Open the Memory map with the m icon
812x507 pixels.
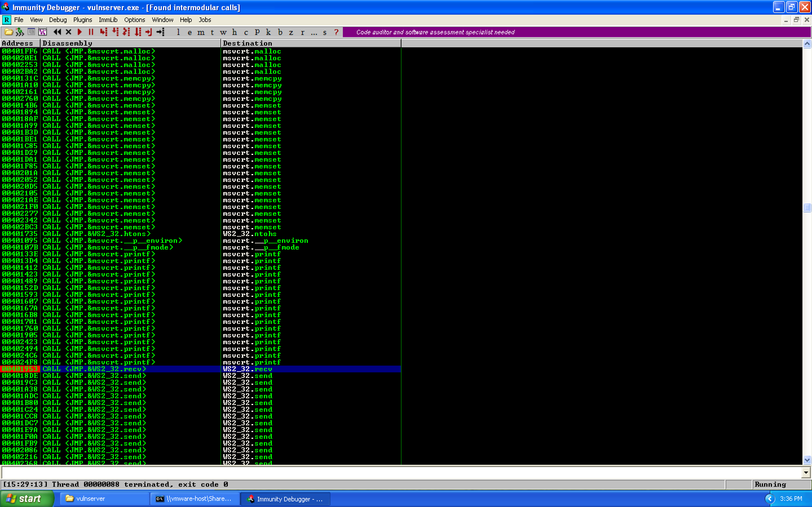pyautogui.click(x=201, y=32)
